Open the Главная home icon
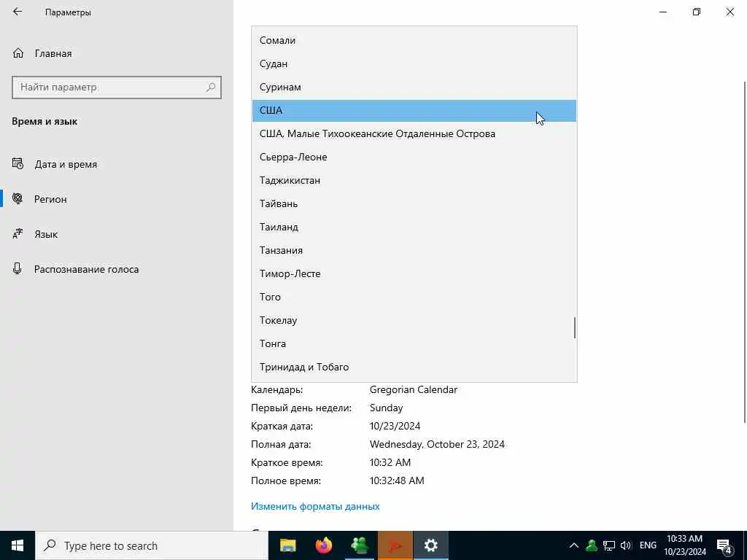Image resolution: width=747 pixels, height=560 pixels. pyautogui.click(x=18, y=52)
